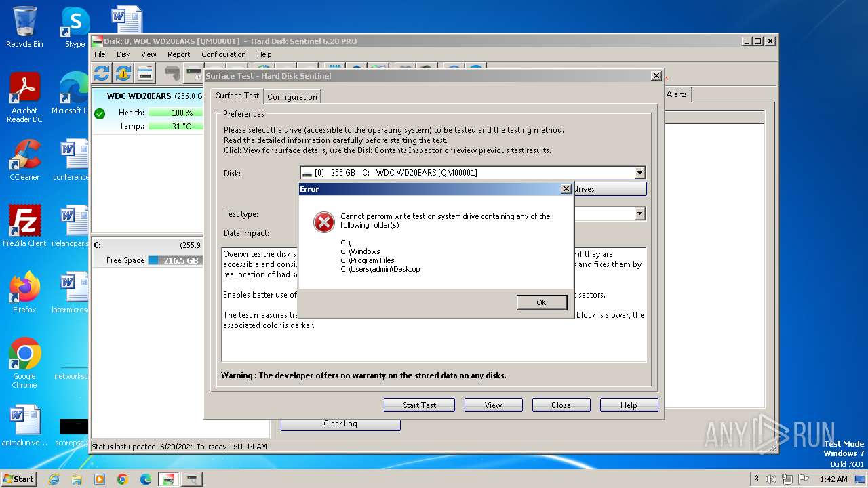This screenshot has width=868, height=488.
Task: Click the green health check icon for WDC WD20EARS
Action: [x=100, y=113]
